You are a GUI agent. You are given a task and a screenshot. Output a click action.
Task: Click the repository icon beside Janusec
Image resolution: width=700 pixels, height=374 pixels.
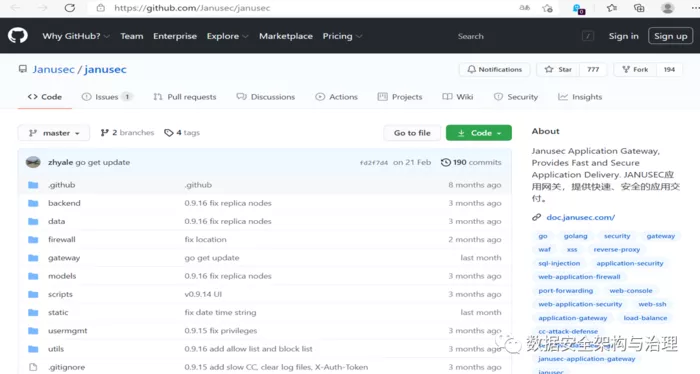23,69
